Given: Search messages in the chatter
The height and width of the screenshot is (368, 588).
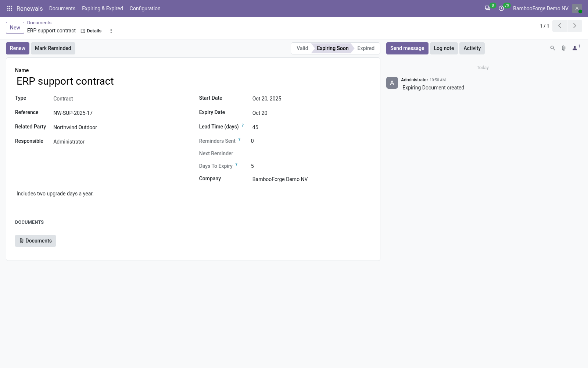Looking at the screenshot, I should (x=552, y=48).
